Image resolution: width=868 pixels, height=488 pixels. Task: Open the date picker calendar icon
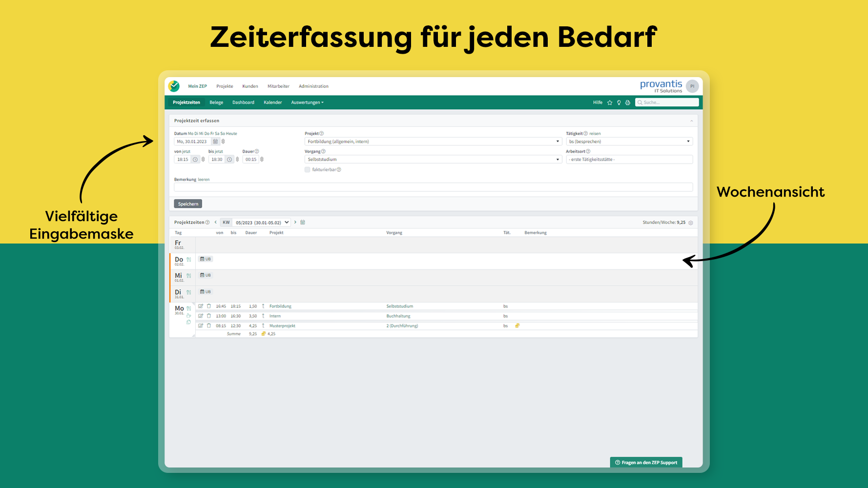pyautogui.click(x=215, y=141)
